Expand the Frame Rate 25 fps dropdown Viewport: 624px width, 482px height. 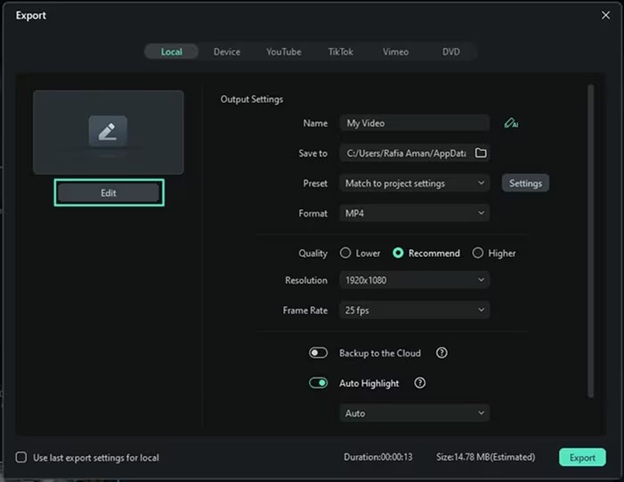pyautogui.click(x=414, y=310)
